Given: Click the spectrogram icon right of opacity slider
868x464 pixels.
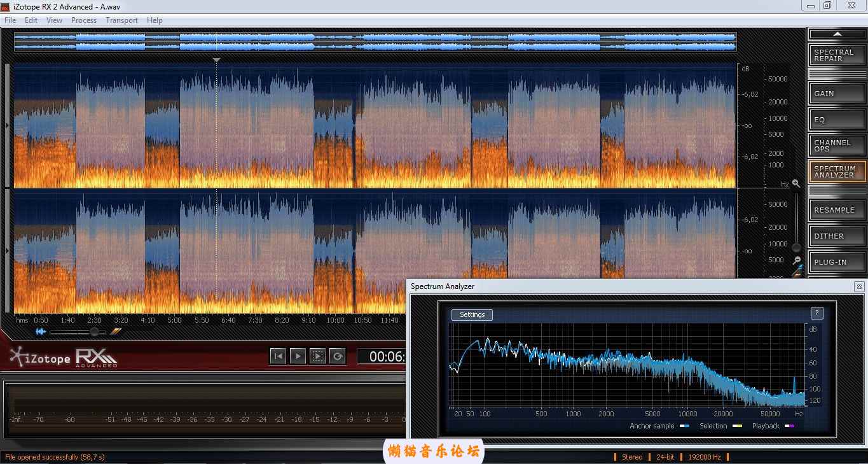Looking at the screenshot, I should 115,331.
